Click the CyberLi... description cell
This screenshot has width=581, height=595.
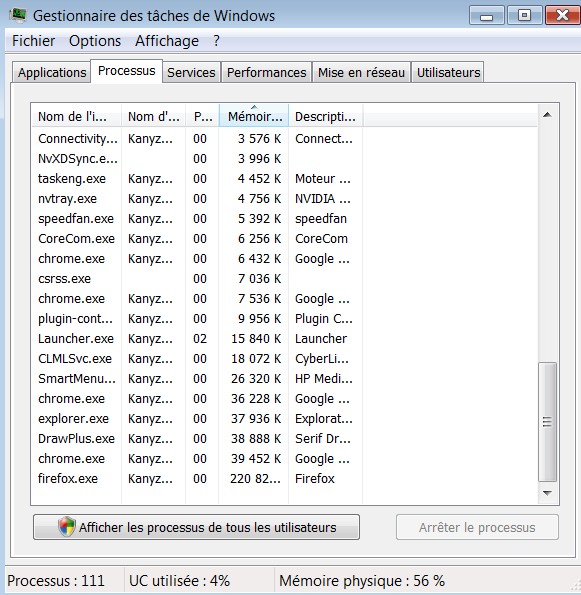(x=322, y=359)
